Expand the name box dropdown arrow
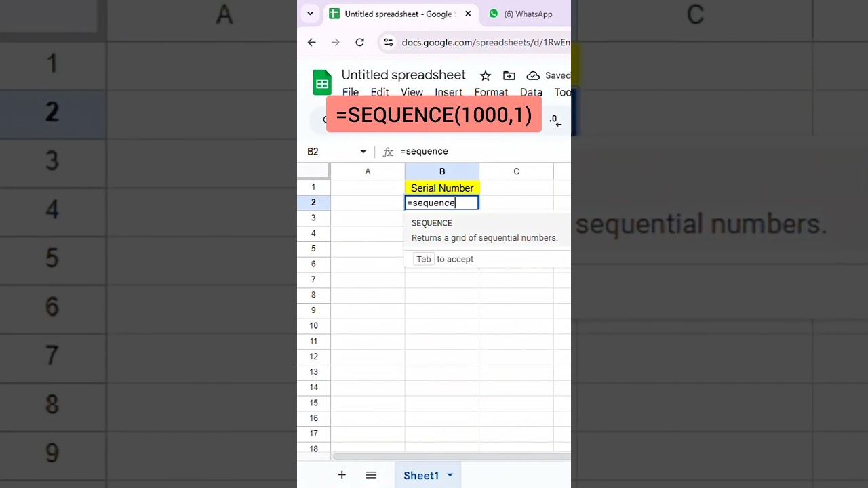The image size is (868, 488). [x=363, y=152]
